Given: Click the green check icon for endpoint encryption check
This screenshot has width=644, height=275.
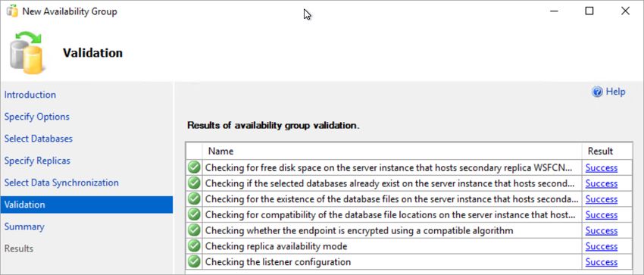Looking at the screenshot, I should (x=194, y=230).
